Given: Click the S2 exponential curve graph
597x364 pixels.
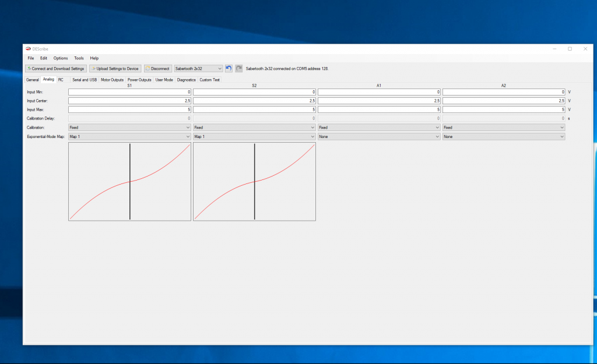Looking at the screenshot, I should tap(254, 182).
